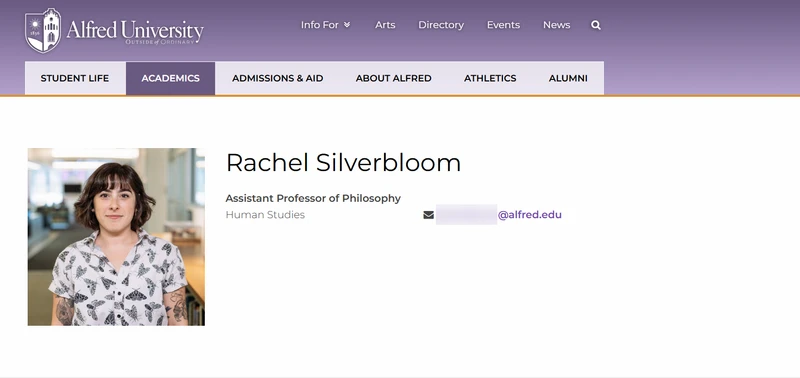Select the Athletics tab
The width and height of the screenshot is (800, 378).
(x=490, y=78)
